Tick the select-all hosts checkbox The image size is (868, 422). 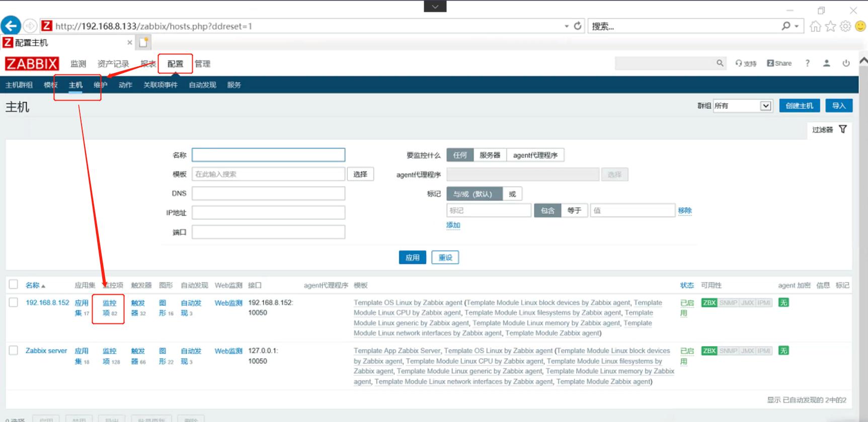[14, 285]
